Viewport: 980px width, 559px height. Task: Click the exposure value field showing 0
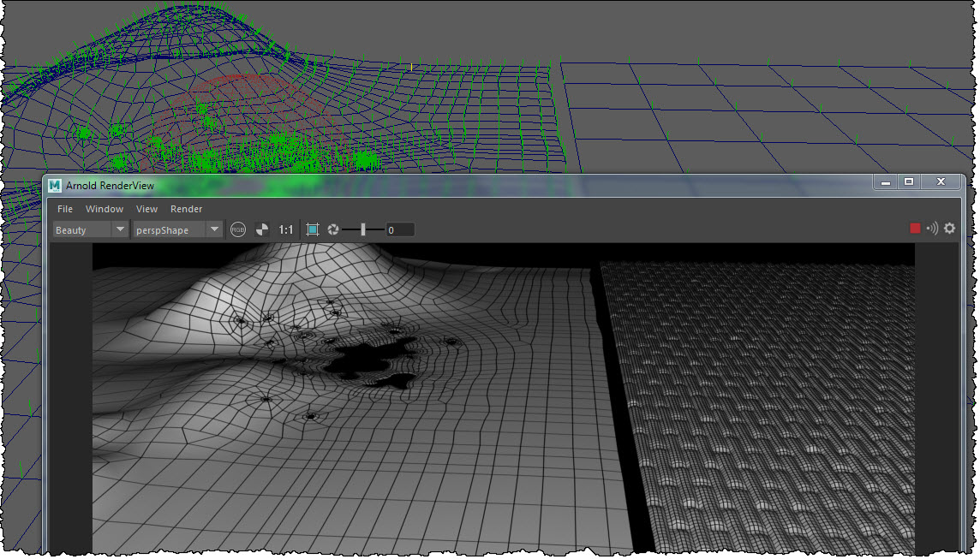pos(399,229)
